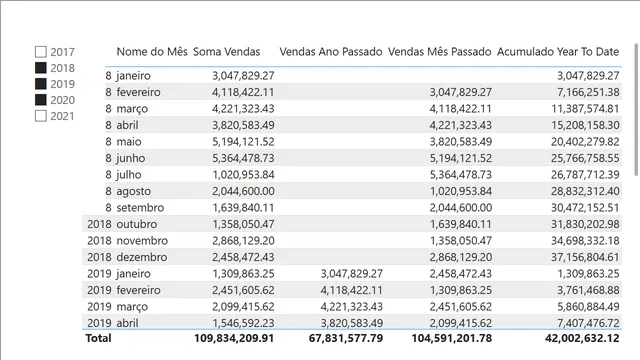Sort by Acumulado Year To Date header
640x360 pixels.
[558, 52]
